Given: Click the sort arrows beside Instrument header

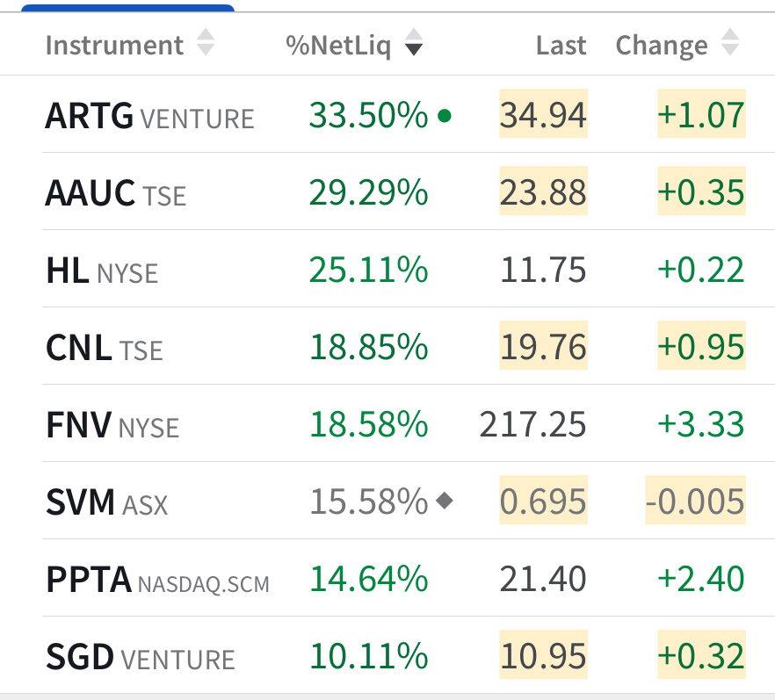Looking at the screenshot, I should click(x=205, y=44).
